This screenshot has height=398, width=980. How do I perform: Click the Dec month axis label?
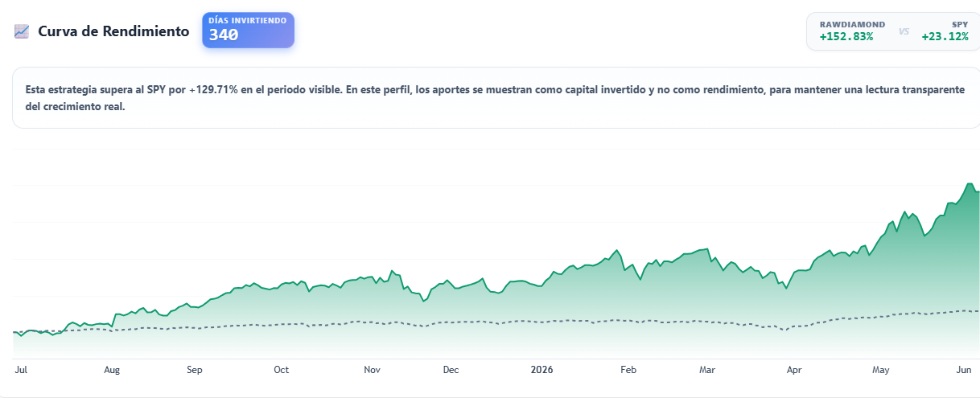[451, 370]
